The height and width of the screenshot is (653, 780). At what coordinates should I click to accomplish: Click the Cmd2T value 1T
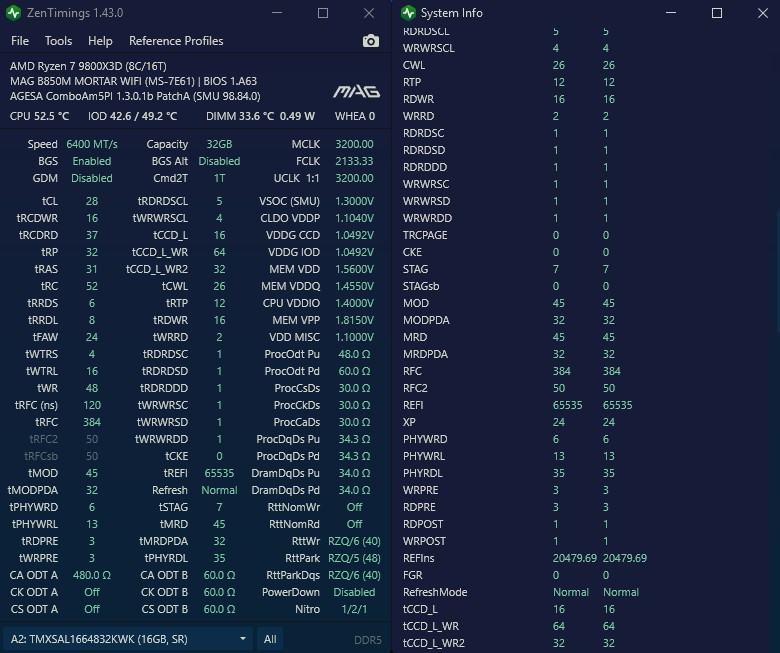(x=219, y=178)
